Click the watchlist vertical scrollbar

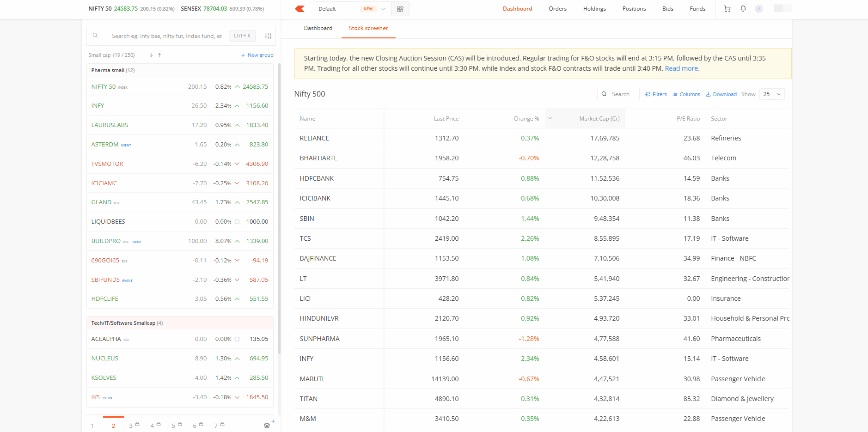[x=279, y=209]
